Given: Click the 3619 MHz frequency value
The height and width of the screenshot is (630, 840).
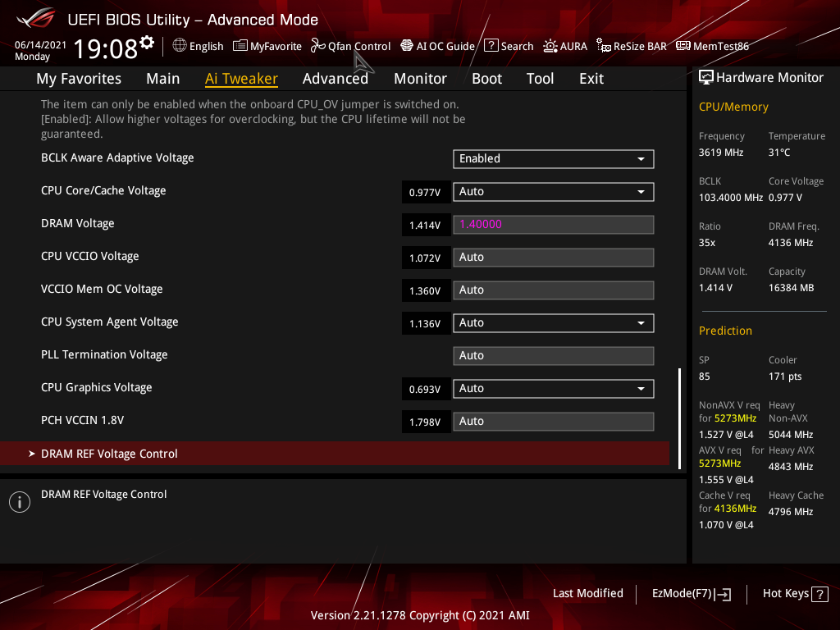Looking at the screenshot, I should 721,153.
